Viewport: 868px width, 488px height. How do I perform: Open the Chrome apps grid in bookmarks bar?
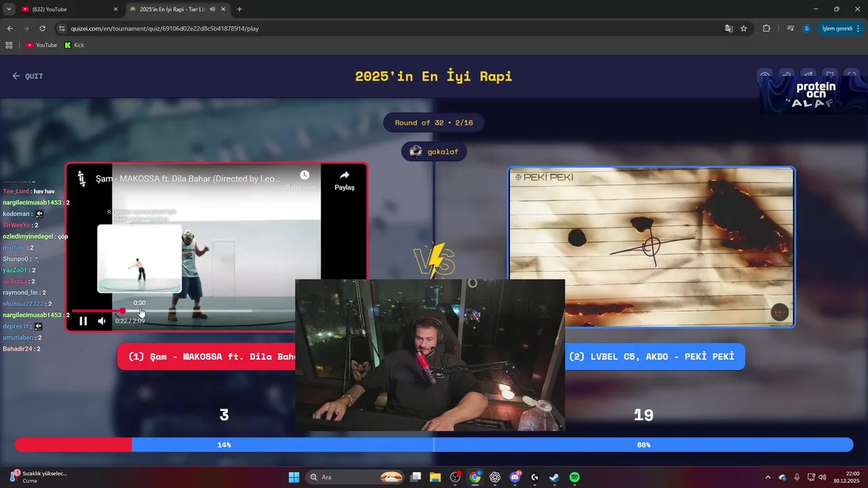pyautogui.click(x=9, y=45)
